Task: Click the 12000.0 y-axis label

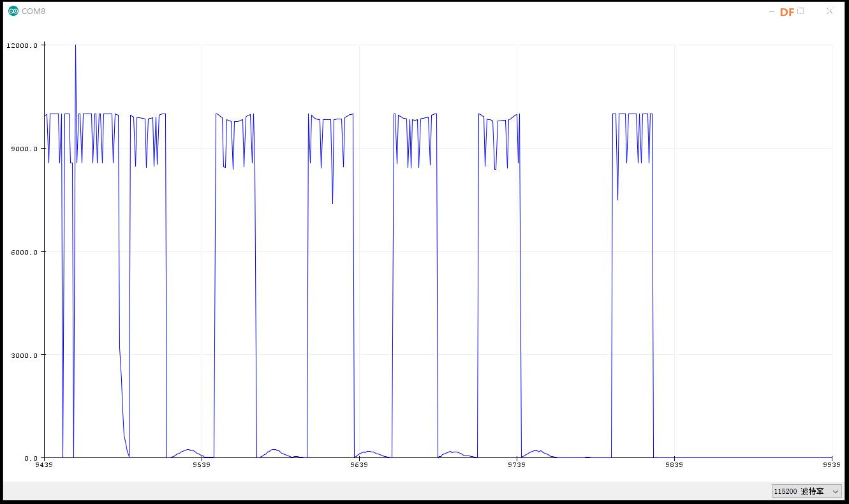Action: tap(22, 45)
